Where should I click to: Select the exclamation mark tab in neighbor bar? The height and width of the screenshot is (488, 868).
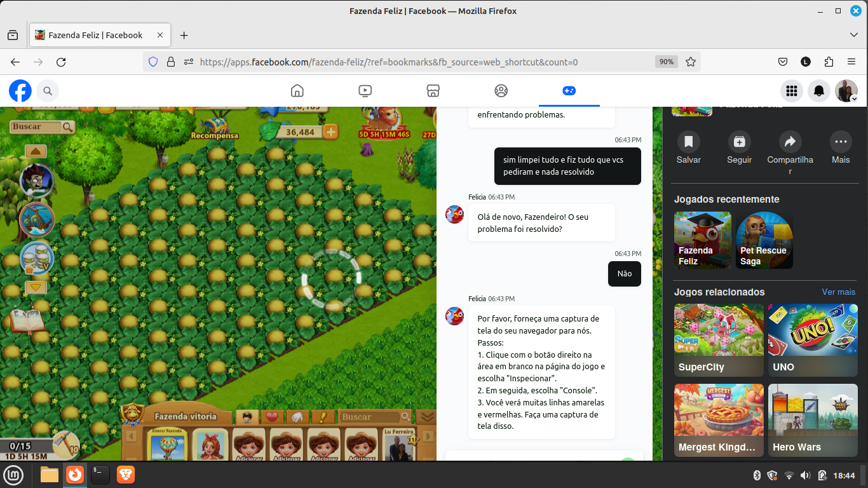[322, 417]
